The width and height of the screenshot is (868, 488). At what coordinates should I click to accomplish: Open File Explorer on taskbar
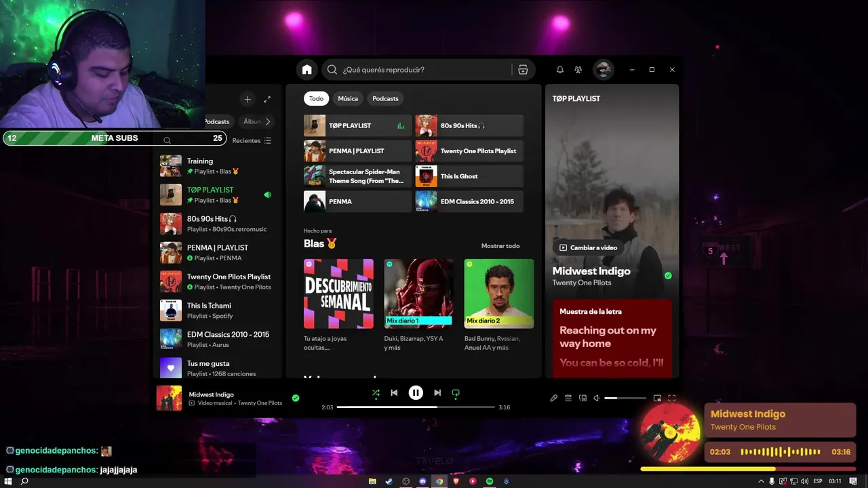pos(372,481)
